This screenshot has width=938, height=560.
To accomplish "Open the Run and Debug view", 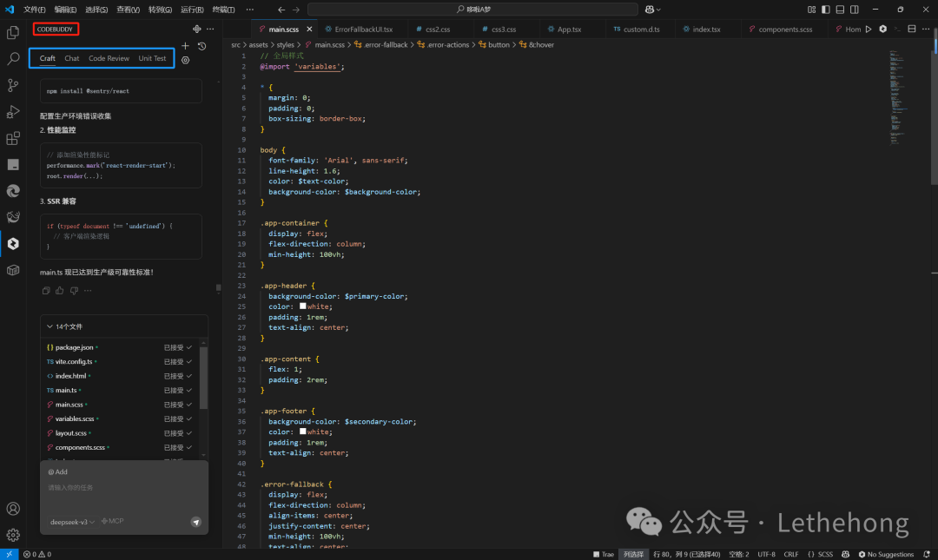I will 13,112.
